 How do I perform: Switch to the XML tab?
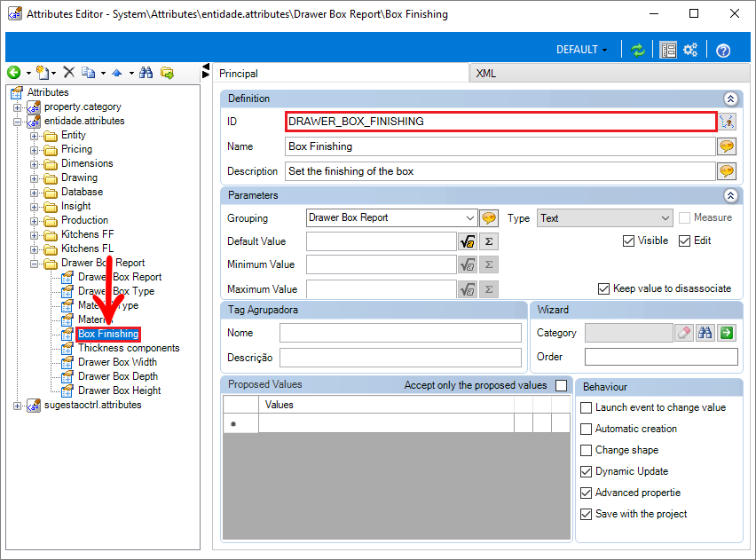click(x=486, y=74)
